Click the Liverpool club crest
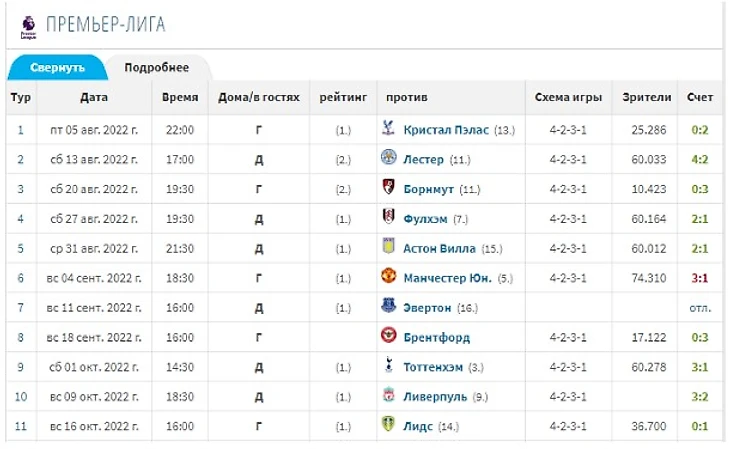This screenshot has width=730, height=449. pos(388,396)
